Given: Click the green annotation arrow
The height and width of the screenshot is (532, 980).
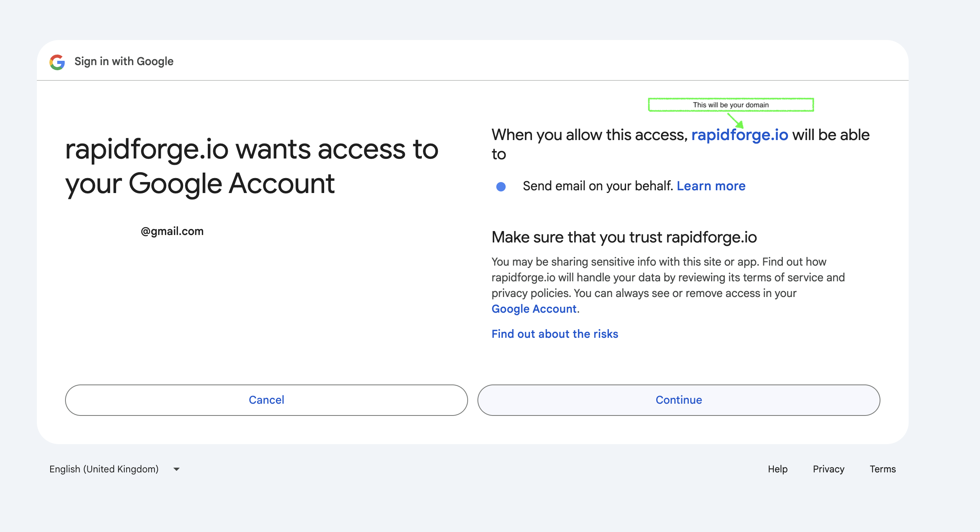Looking at the screenshot, I should click(735, 120).
